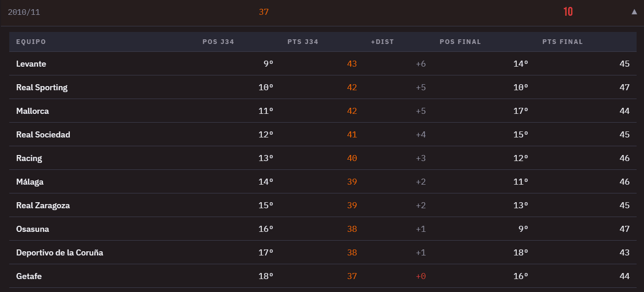This screenshot has width=644, height=292.
Task: Select the Osasuna team name
Action: (x=32, y=229)
